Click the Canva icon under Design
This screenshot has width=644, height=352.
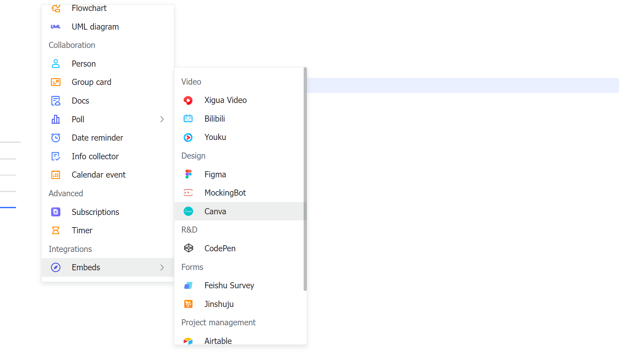point(188,211)
